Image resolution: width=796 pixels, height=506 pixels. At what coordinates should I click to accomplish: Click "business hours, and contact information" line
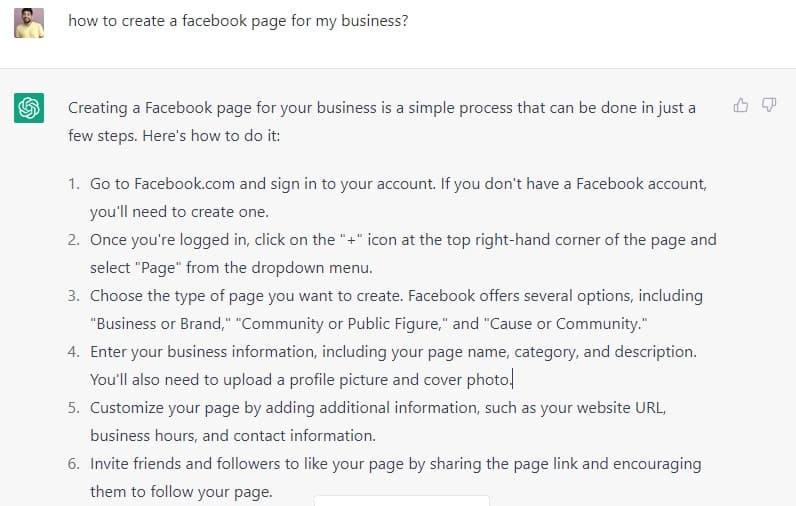pyautogui.click(x=233, y=435)
